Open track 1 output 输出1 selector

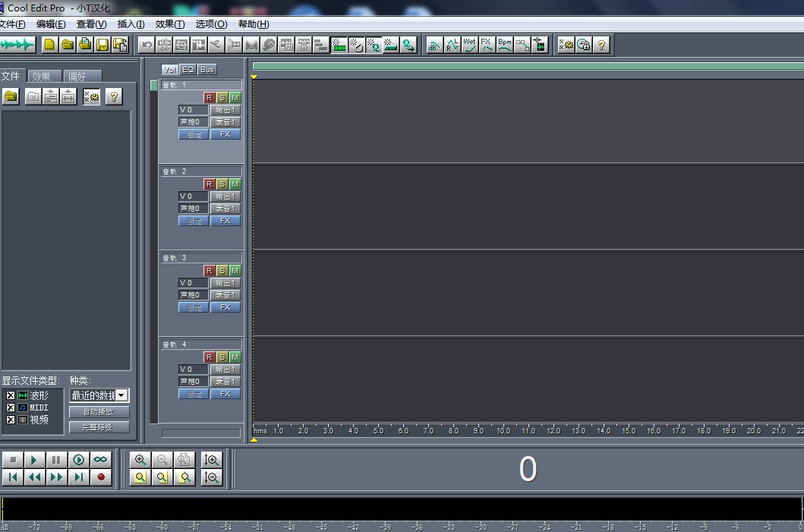pyautogui.click(x=225, y=110)
